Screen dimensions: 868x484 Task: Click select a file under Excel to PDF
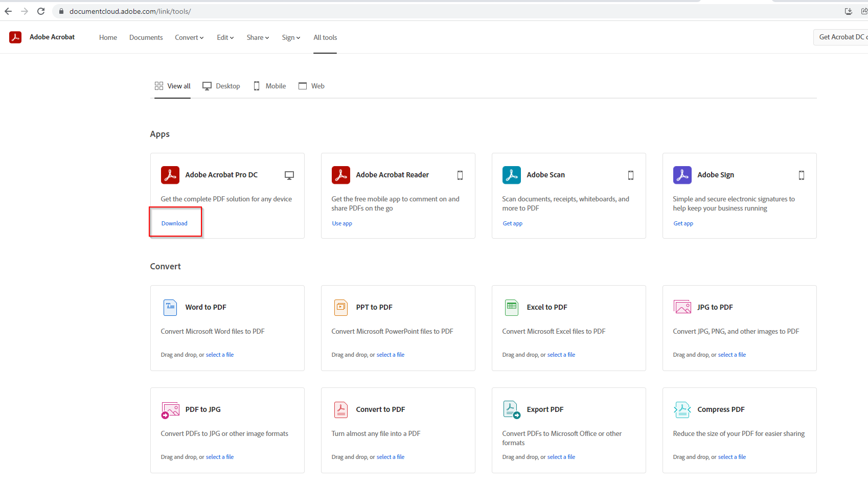pos(561,355)
